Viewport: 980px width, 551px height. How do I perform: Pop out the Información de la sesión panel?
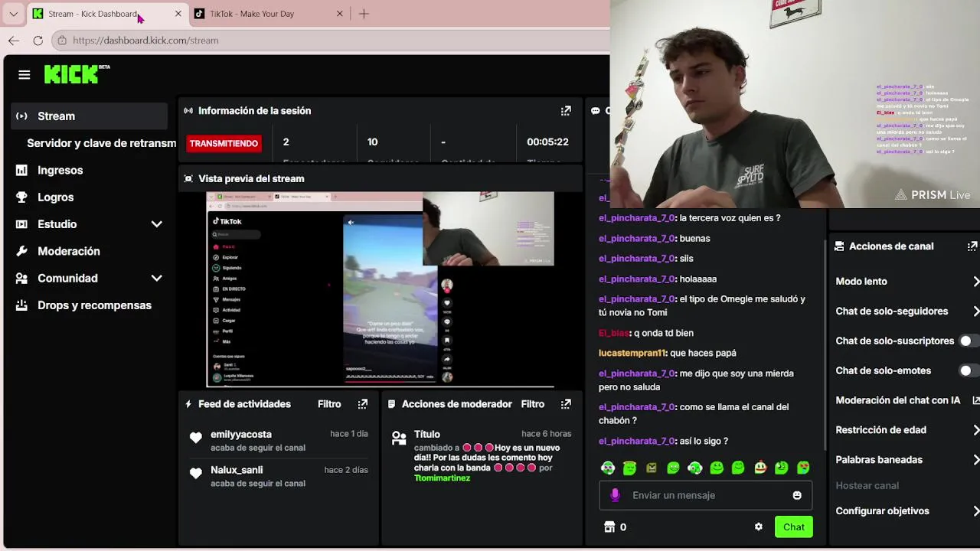click(x=566, y=111)
